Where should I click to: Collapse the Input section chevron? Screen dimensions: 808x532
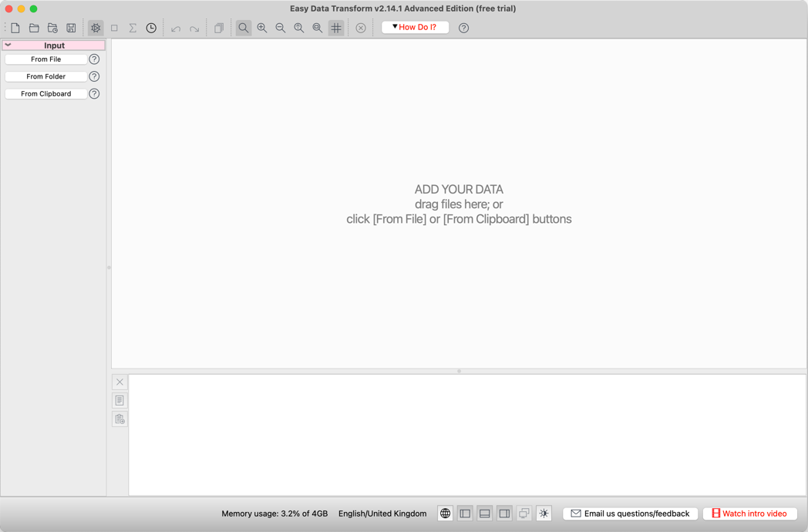click(x=8, y=45)
